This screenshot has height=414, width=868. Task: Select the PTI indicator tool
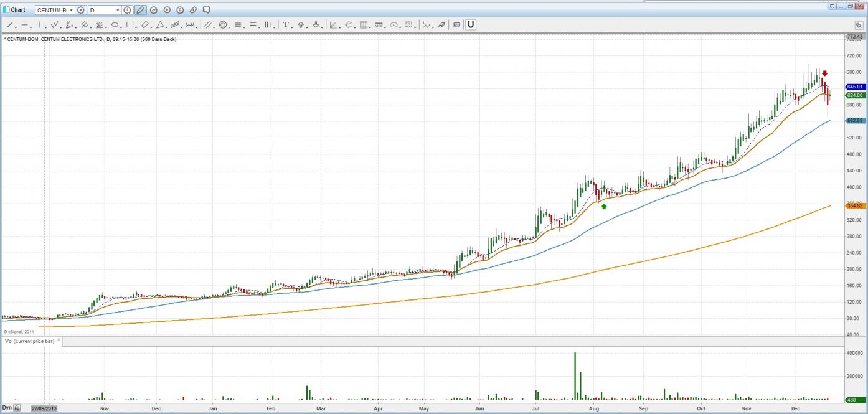(408, 25)
